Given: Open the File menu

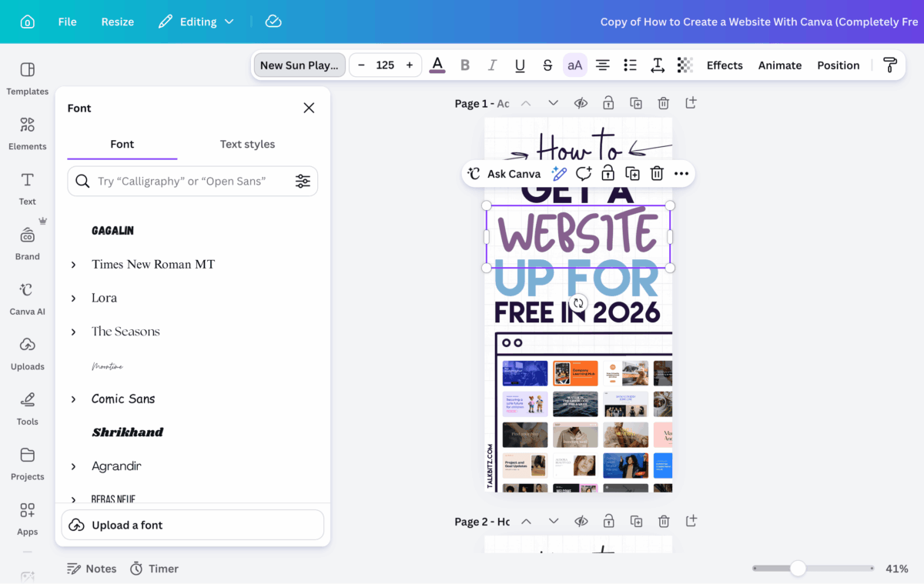Looking at the screenshot, I should 67,22.
